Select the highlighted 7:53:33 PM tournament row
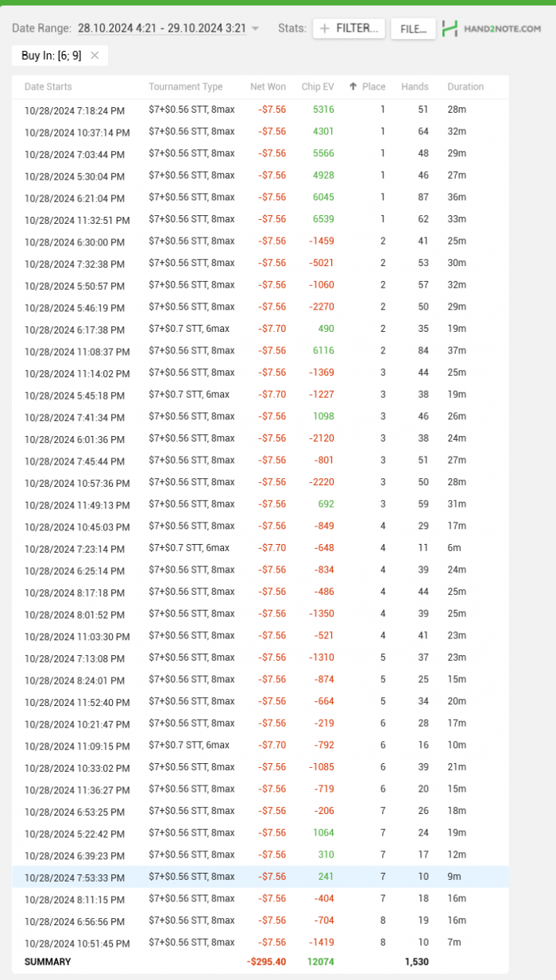Viewport: 556px width, 980px height. click(75, 877)
